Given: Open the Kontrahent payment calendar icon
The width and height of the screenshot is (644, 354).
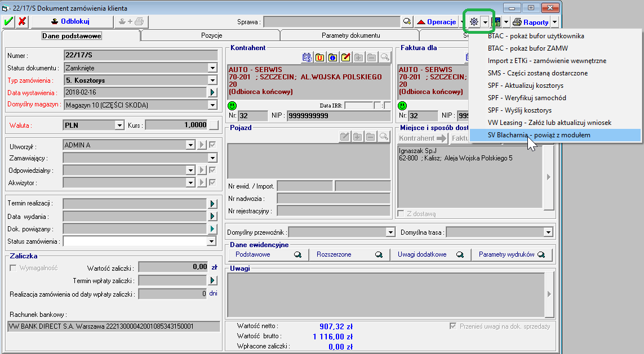Looking at the screenshot, I should click(x=307, y=57).
